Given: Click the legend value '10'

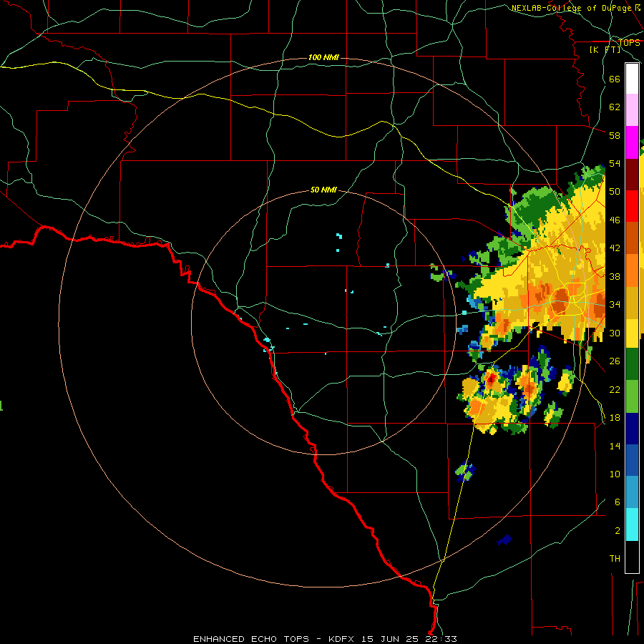Looking at the screenshot, I should click(615, 474).
